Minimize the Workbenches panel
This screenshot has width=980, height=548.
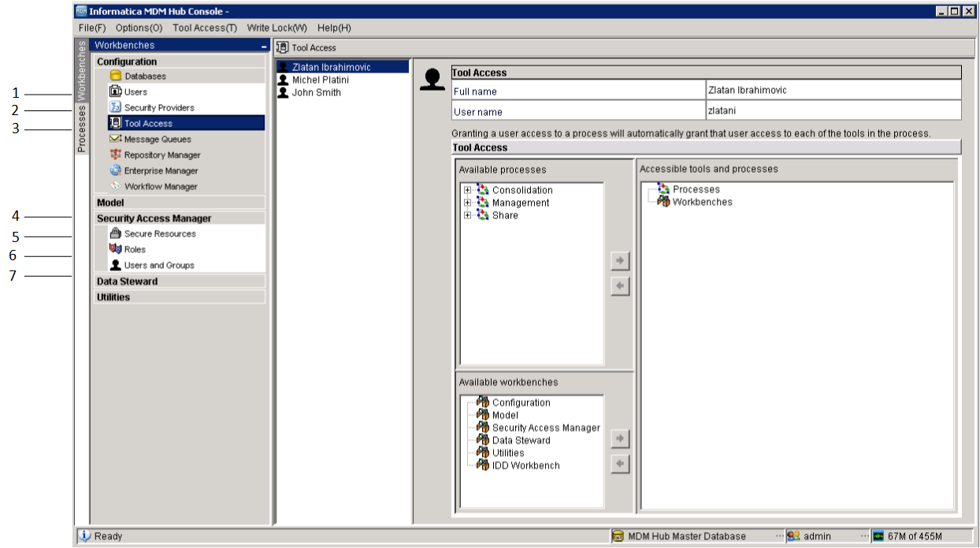pos(264,47)
